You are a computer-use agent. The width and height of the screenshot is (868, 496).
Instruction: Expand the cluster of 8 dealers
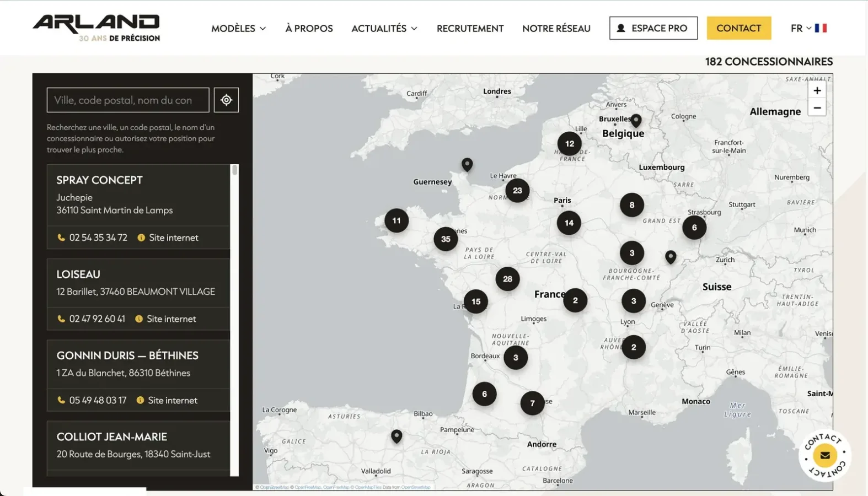pos(632,205)
